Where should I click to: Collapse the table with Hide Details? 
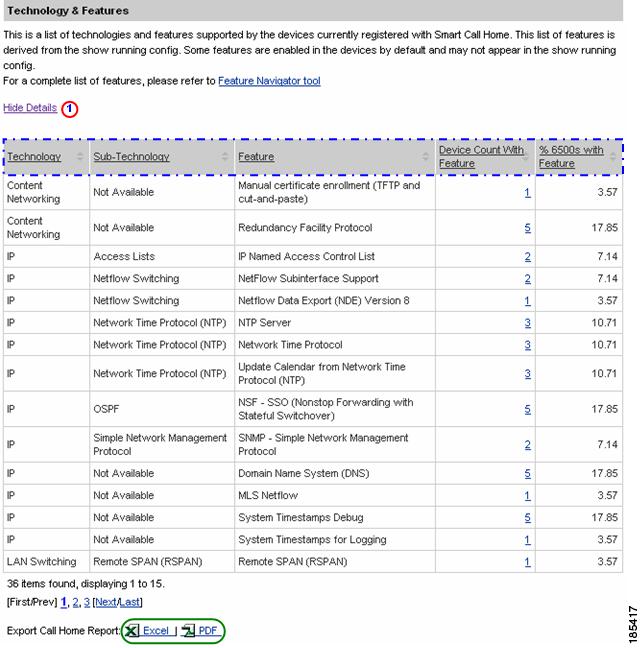point(30,108)
